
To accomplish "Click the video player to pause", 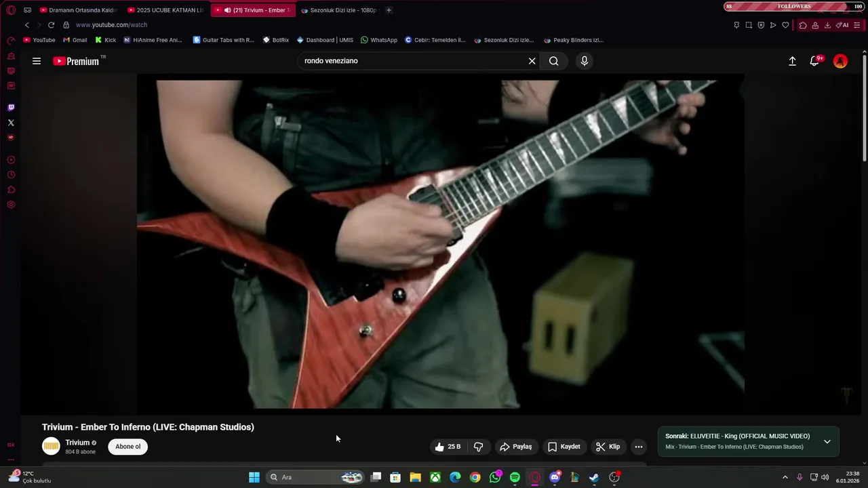I will pos(441,244).
